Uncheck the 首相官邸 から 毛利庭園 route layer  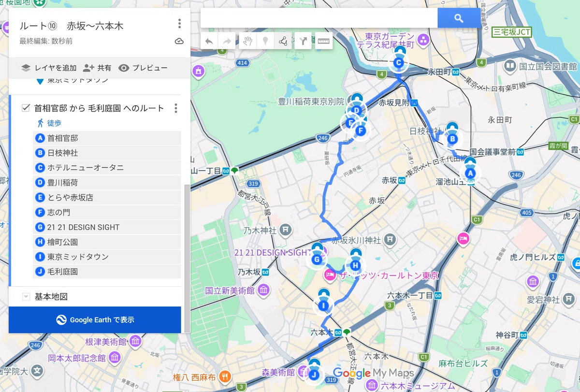(x=26, y=108)
